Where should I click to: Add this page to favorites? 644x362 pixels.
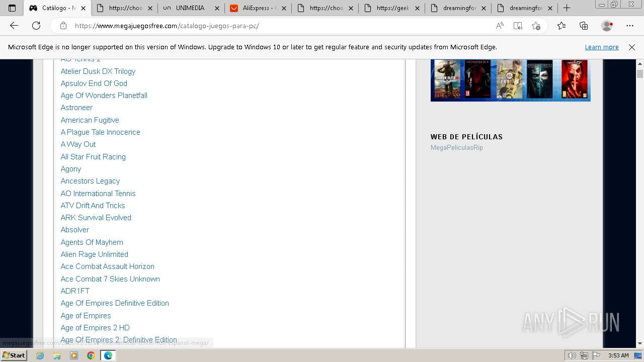point(536,26)
